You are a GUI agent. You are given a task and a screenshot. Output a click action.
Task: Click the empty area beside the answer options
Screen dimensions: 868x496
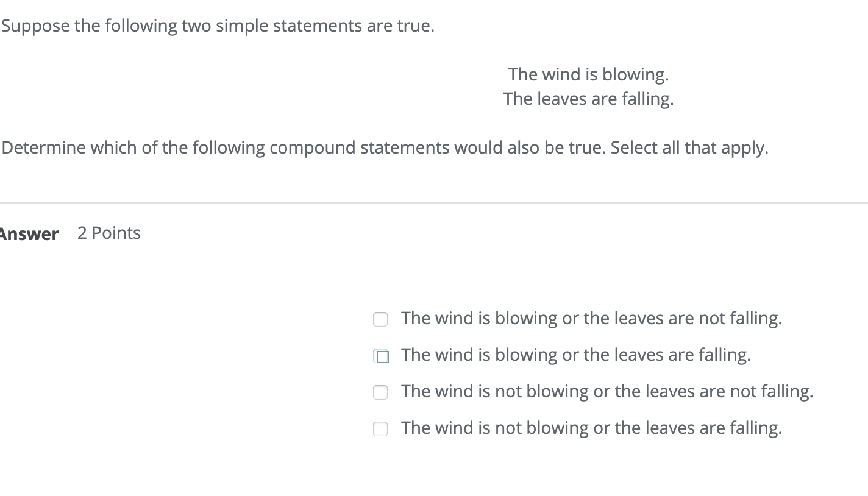click(x=183, y=372)
